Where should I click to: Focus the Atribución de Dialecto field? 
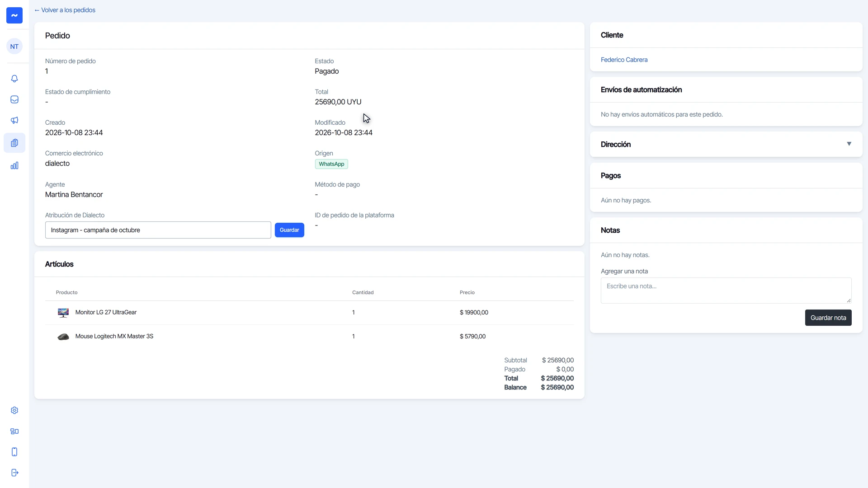(158, 230)
